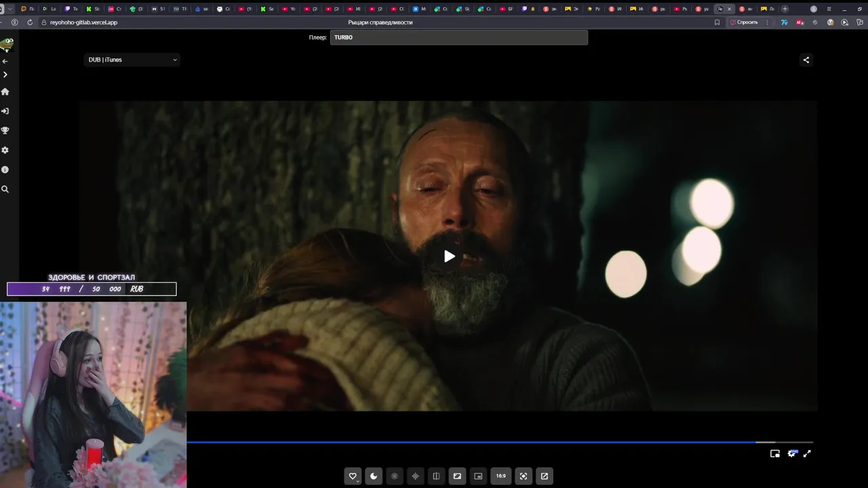Play the video with the center play button
Screen dimensions: 868x488
450,256
